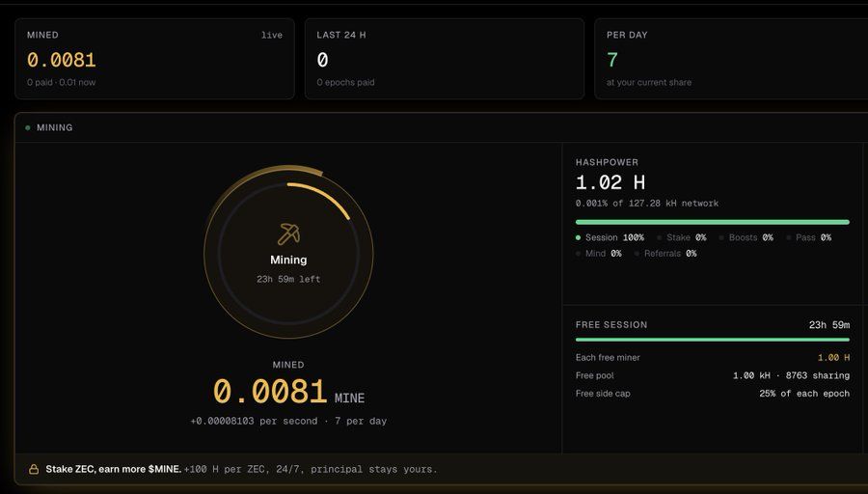Open the Stake ZEC, earn more $MINE banner
Screen dimensions: 868x494
tap(441, 469)
